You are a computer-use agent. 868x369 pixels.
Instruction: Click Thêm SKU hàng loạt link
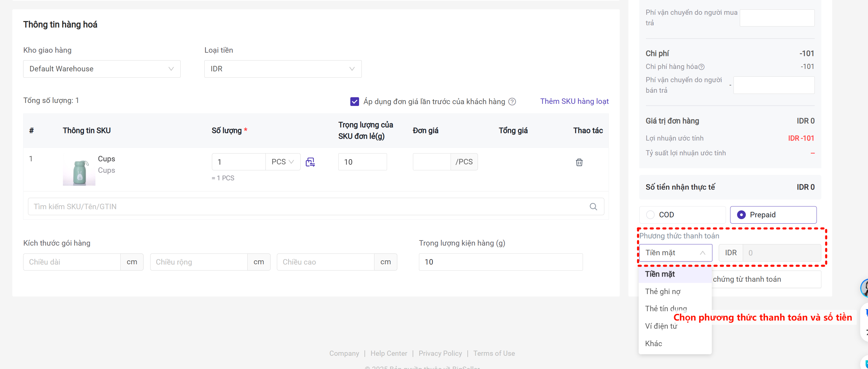tap(574, 101)
